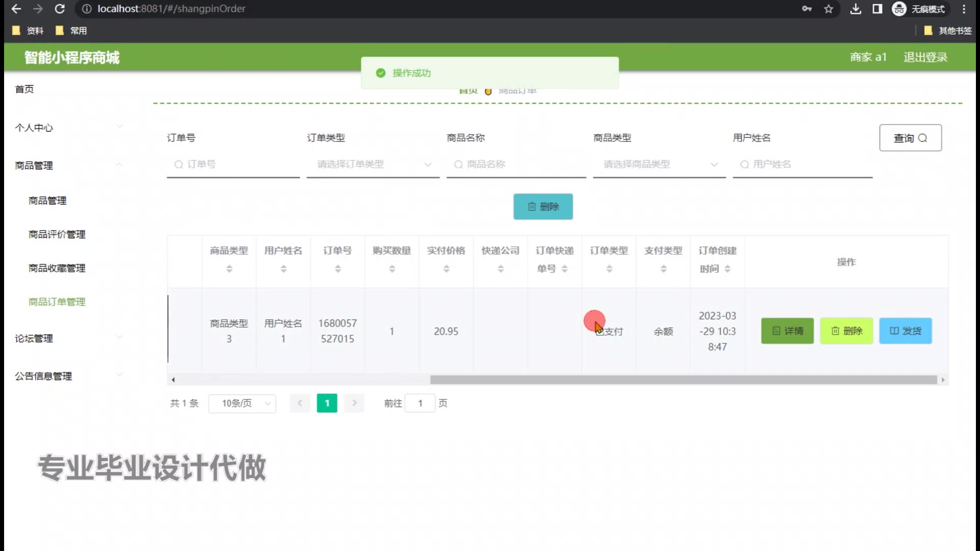
Task: Open 商品评价管理 in the sidebar
Action: pyautogui.click(x=57, y=234)
